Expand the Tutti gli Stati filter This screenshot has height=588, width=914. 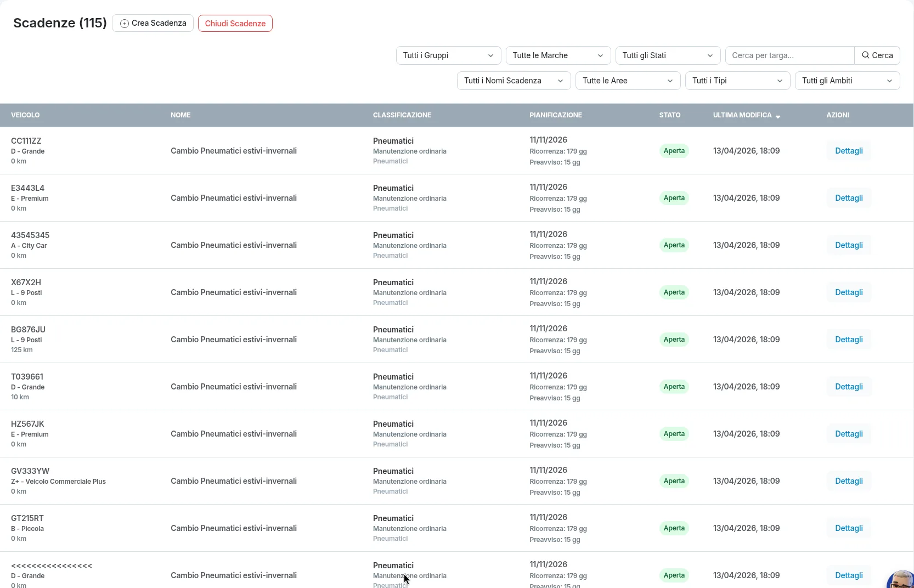[x=668, y=55]
